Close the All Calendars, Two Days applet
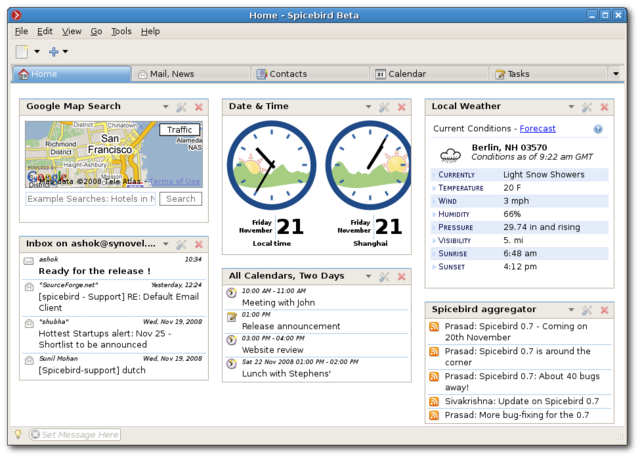Screen dimensions: 640x458 (402, 277)
